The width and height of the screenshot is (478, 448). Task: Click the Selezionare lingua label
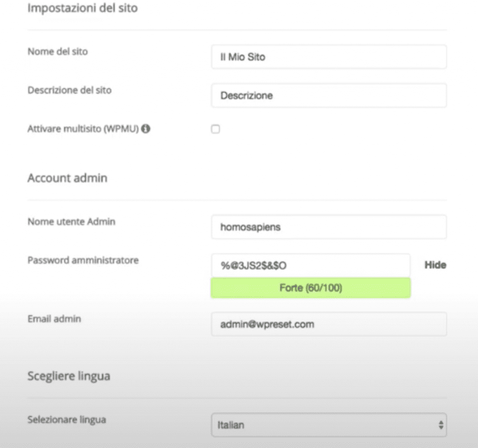click(x=67, y=420)
